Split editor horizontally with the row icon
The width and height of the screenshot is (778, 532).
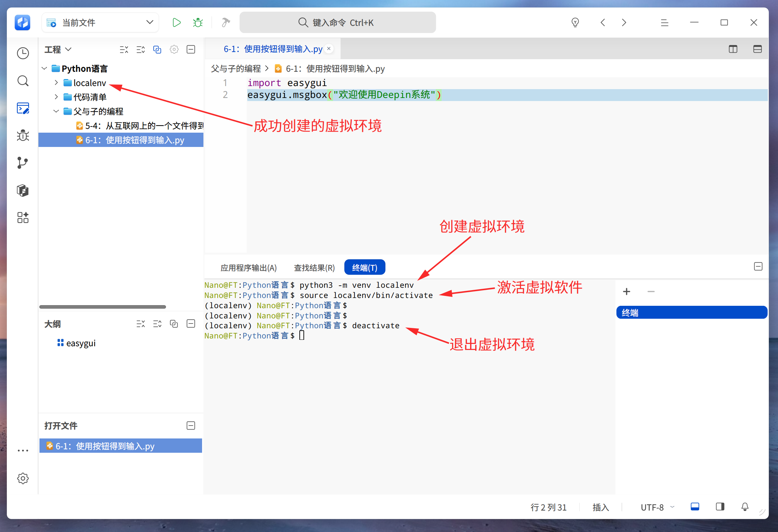tap(758, 49)
